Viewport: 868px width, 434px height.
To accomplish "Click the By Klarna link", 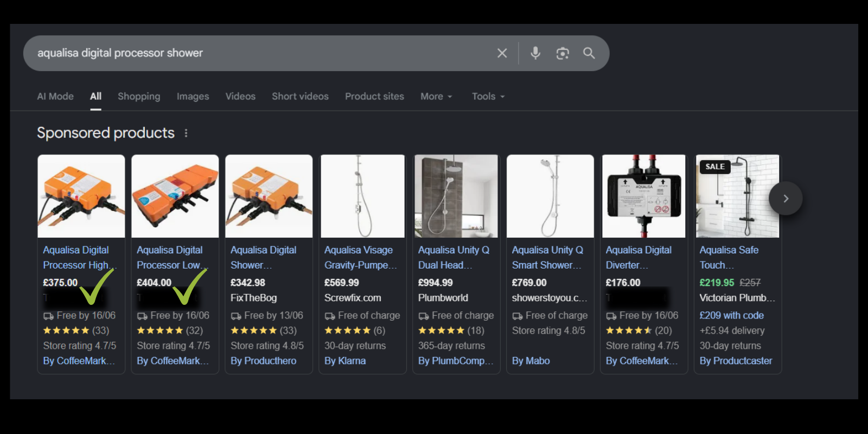I will [x=345, y=361].
